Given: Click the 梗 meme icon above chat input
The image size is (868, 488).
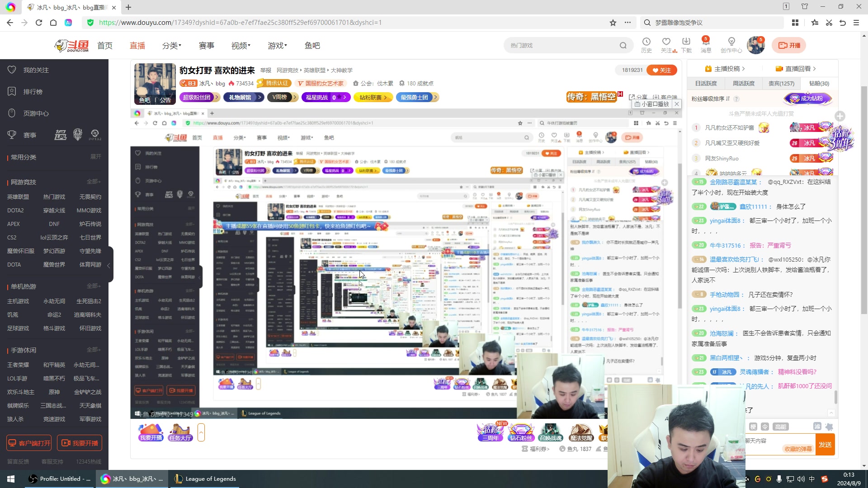Looking at the screenshot, I should point(753,427).
